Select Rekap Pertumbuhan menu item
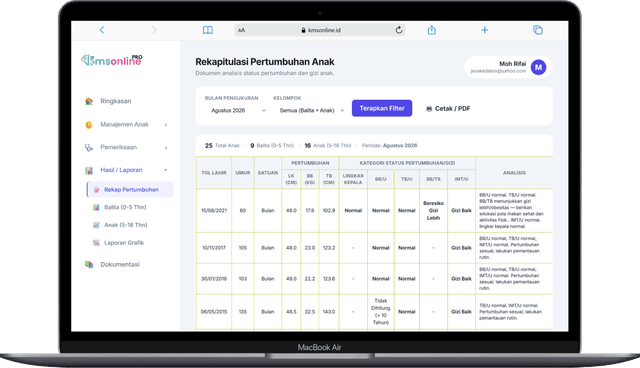 130,190
